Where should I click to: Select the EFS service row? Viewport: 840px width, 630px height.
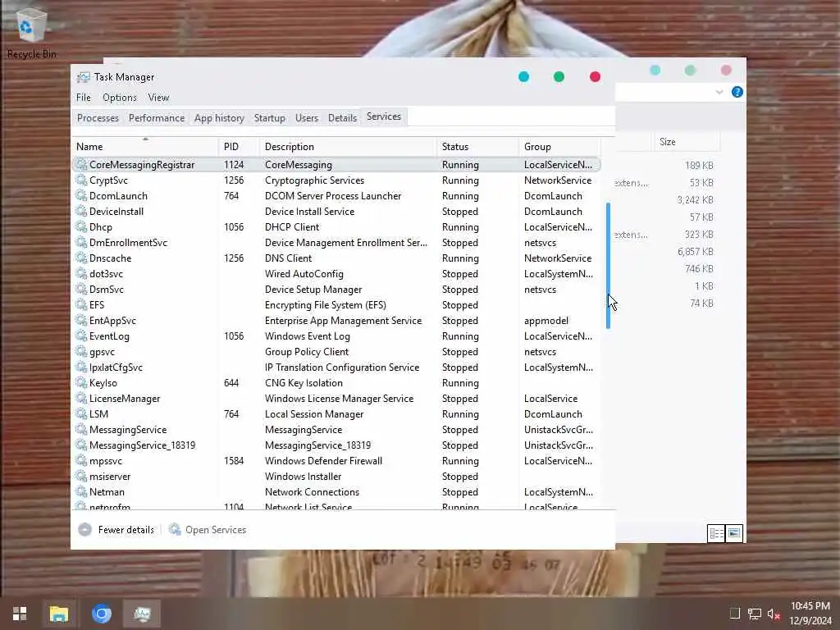(x=336, y=304)
